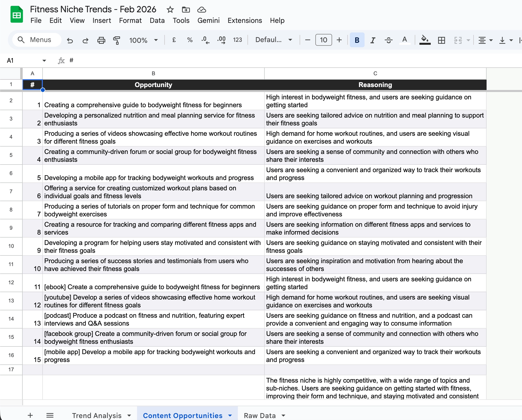Click the undo arrow icon
Screen dimensions: 522x420
pos(70,40)
